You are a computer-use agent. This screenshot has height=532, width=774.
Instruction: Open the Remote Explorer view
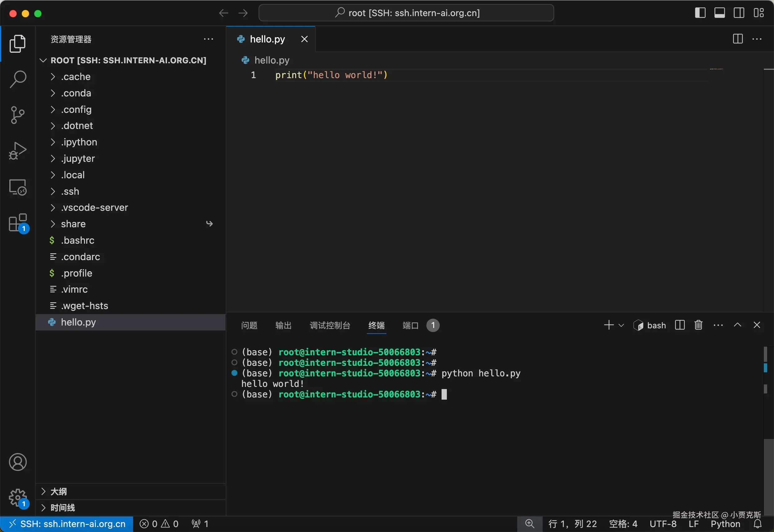coord(18,187)
